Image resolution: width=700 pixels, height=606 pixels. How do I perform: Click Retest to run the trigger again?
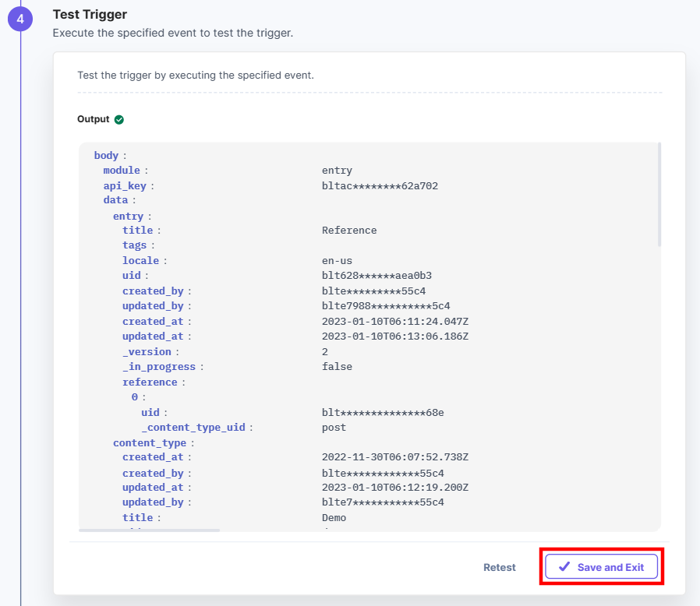click(x=499, y=567)
